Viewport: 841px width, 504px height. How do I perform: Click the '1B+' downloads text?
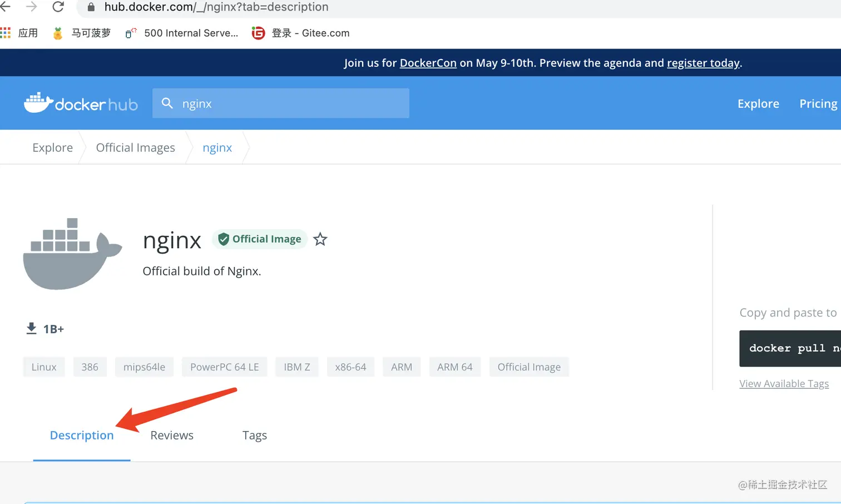(53, 329)
